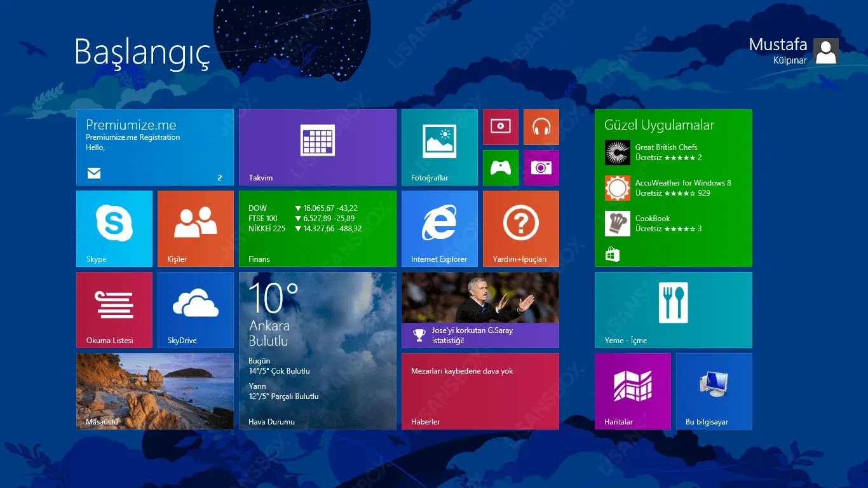Launch the Video app small tile
Viewport: 868px width, 488px height.
[x=501, y=127]
